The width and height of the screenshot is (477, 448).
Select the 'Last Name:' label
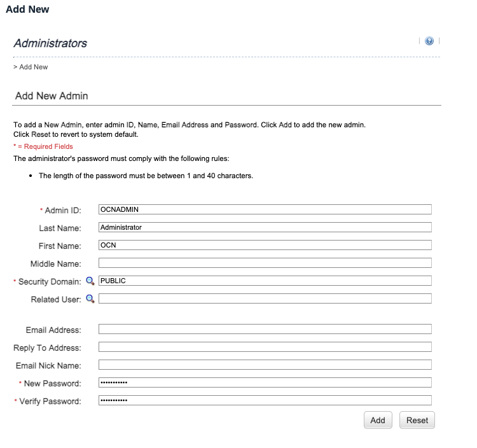pos(60,228)
